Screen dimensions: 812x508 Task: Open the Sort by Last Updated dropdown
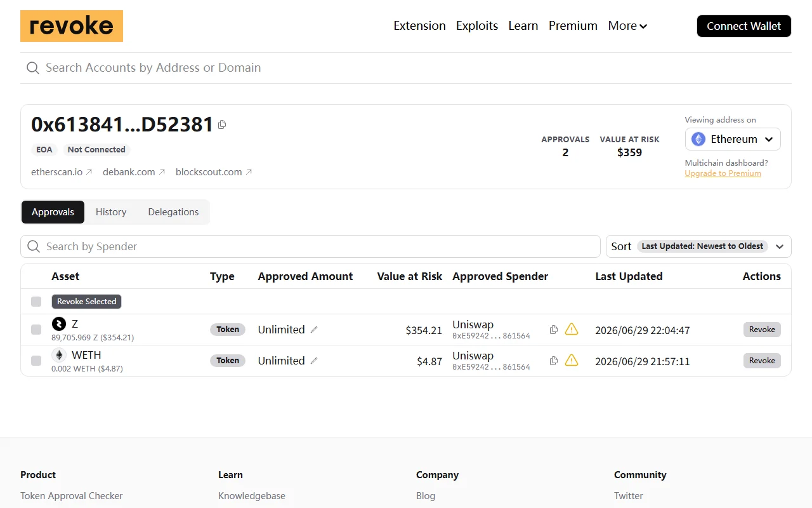(x=698, y=246)
